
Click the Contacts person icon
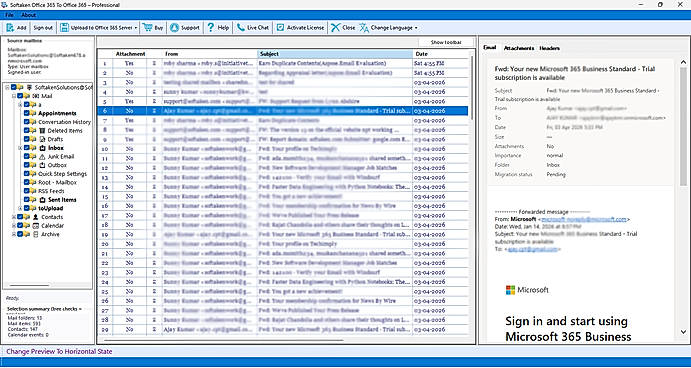click(x=36, y=217)
